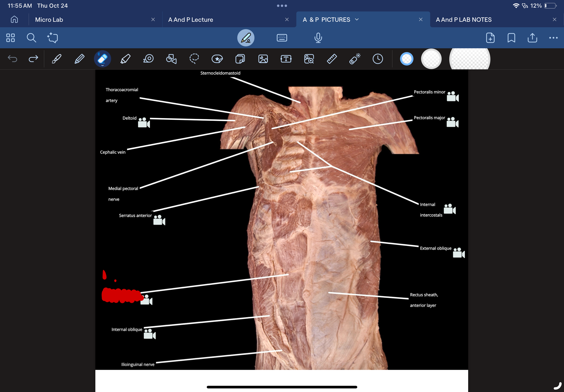Choose the large eraser size circle
The height and width of the screenshot is (392, 564).
point(469,59)
